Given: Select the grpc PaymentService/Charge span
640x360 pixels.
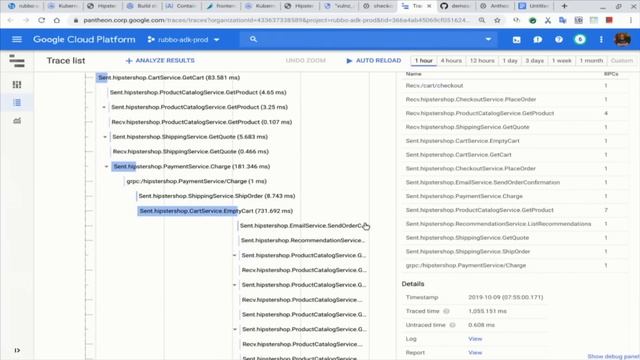Looking at the screenshot, I should coord(196,181).
